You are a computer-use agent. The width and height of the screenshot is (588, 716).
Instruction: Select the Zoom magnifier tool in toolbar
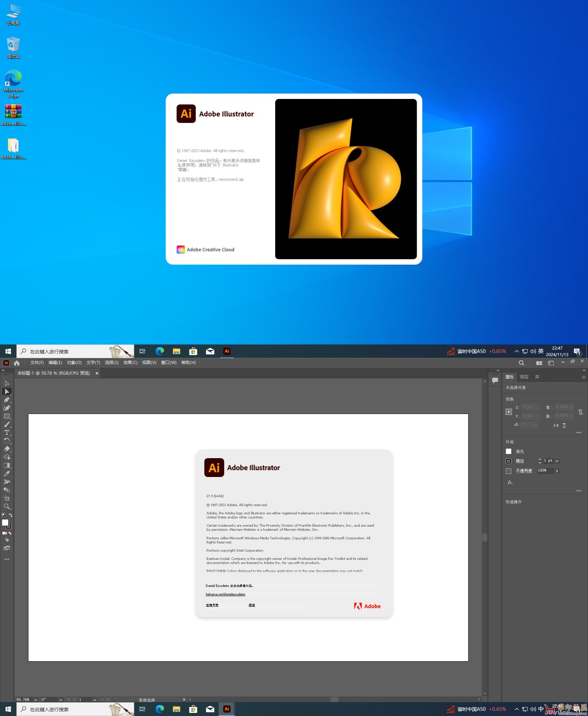tap(7, 506)
